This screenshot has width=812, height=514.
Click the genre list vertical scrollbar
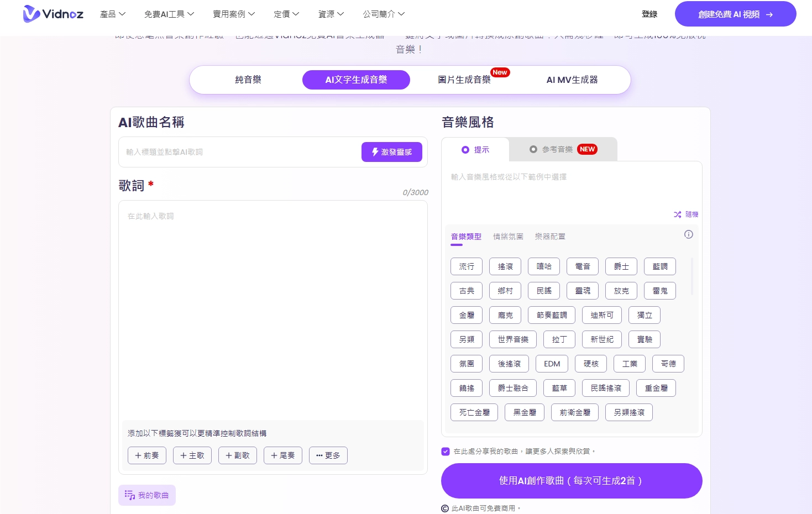[x=692, y=276]
